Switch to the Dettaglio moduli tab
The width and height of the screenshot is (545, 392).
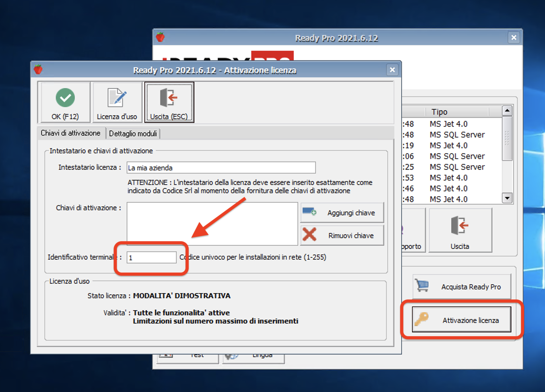click(133, 134)
